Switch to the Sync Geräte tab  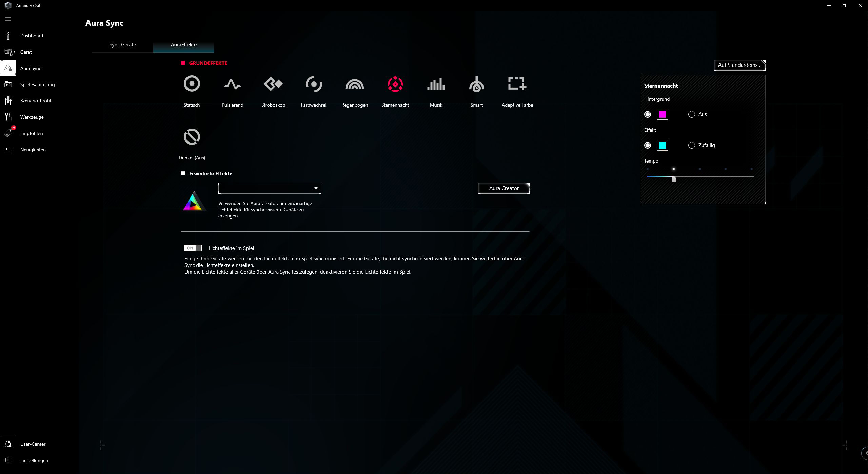[122, 45]
